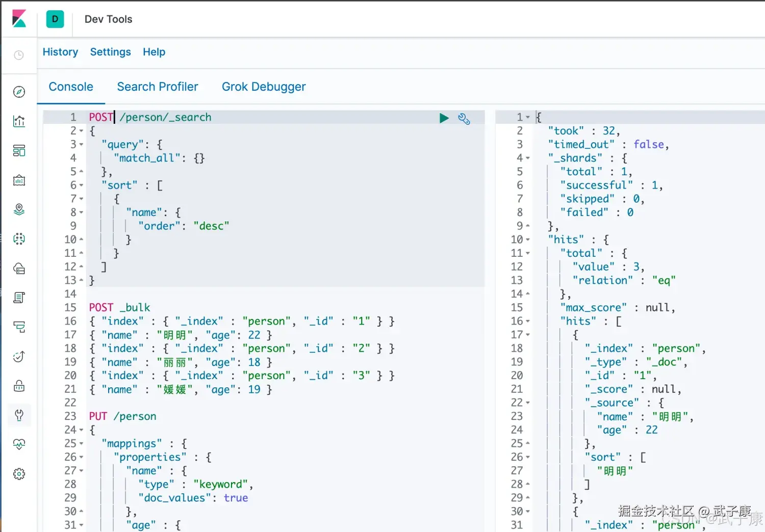
Task: Select the security lock icon in sidebar
Action: click(x=19, y=386)
